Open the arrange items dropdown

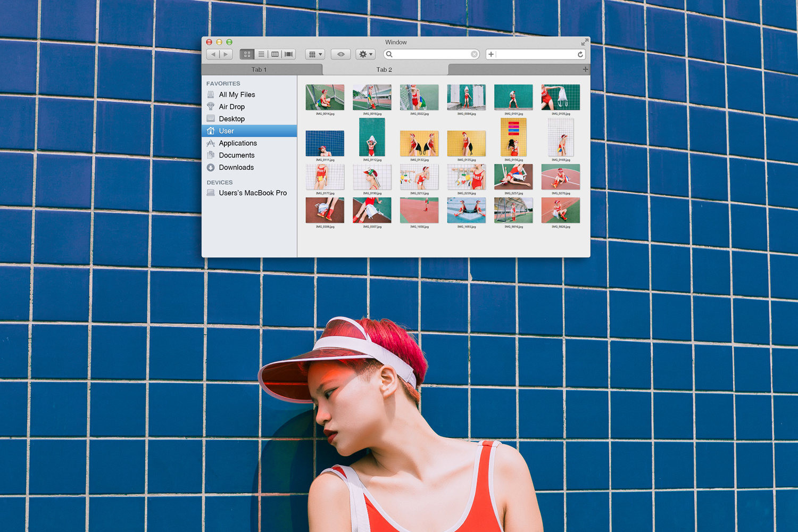[x=315, y=54]
